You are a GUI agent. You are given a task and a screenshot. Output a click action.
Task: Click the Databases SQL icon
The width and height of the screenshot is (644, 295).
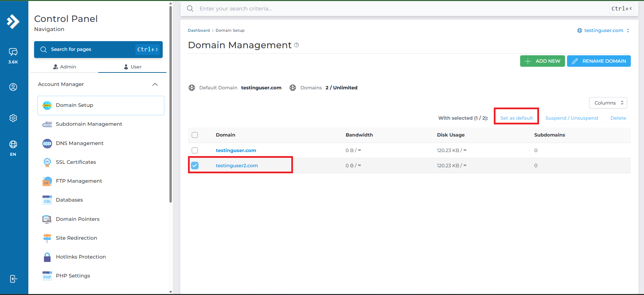pos(47,200)
